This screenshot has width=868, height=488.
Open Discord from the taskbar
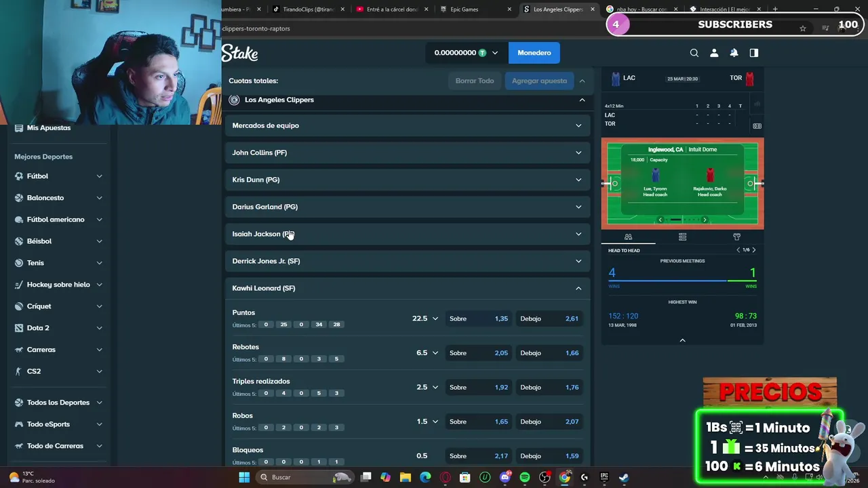click(505, 477)
